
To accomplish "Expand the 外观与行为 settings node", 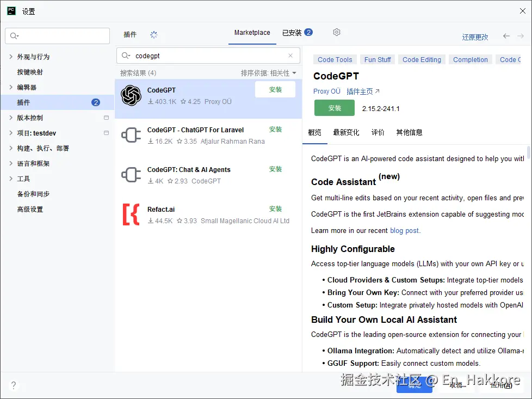I will (x=11, y=57).
